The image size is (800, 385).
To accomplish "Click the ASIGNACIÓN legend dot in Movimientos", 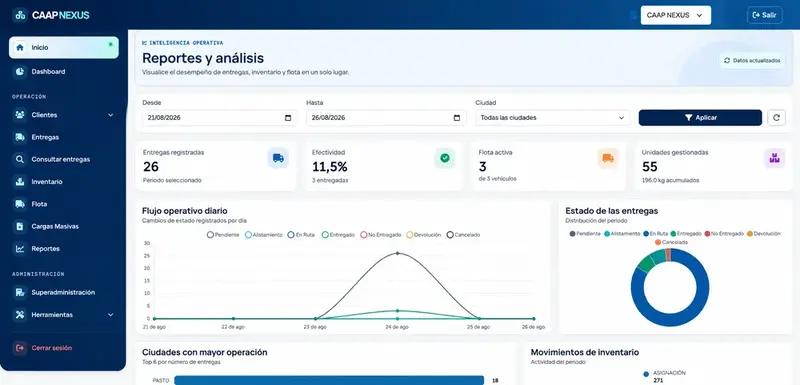I will coord(646,374).
